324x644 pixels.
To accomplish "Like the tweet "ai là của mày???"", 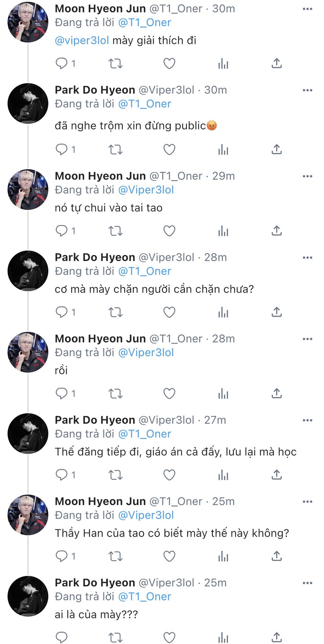I will click(169, 637).
